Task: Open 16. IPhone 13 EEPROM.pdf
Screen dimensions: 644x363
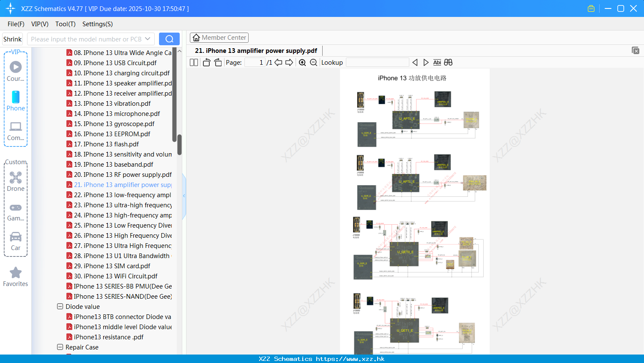Action: click(x=108, y=134)
